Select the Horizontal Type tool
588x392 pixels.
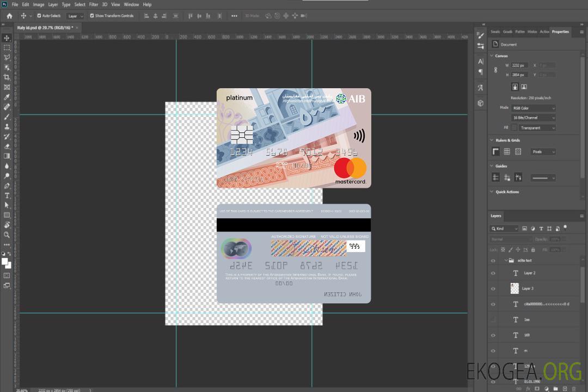(7, 195)
